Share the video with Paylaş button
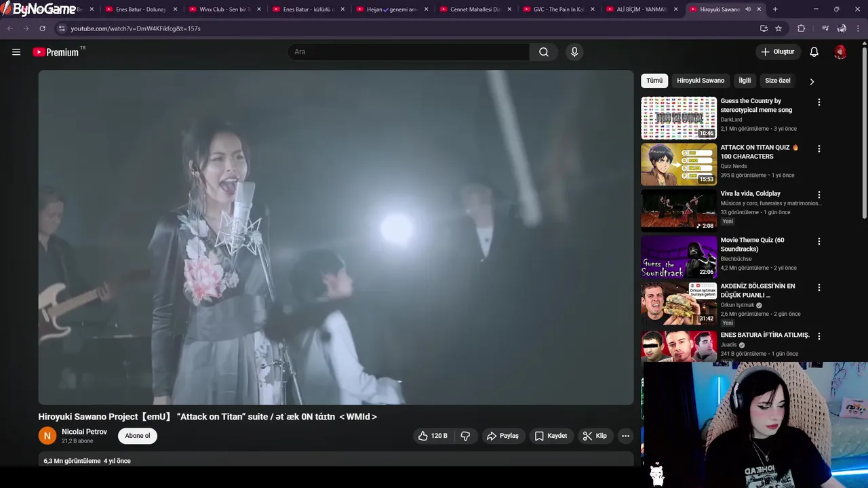 [x=502, y=436]
